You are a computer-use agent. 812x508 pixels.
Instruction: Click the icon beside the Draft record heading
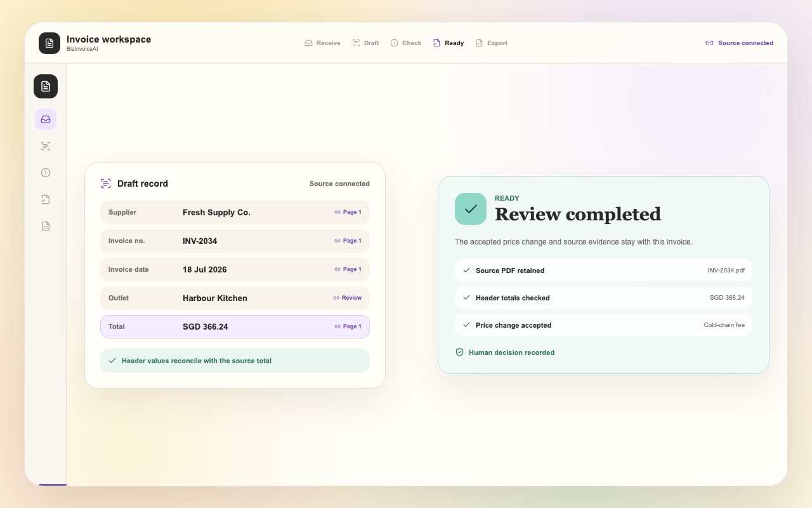[106, 184]
